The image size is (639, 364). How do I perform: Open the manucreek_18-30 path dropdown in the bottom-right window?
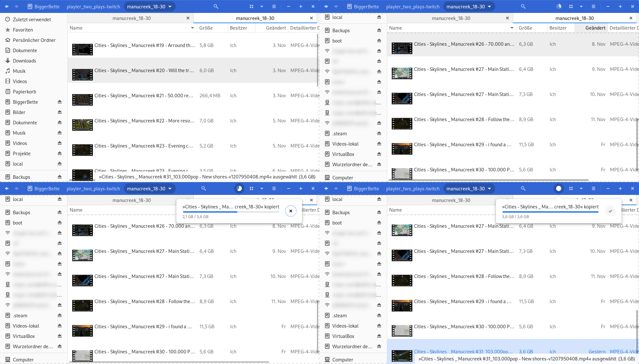(469, 188)
